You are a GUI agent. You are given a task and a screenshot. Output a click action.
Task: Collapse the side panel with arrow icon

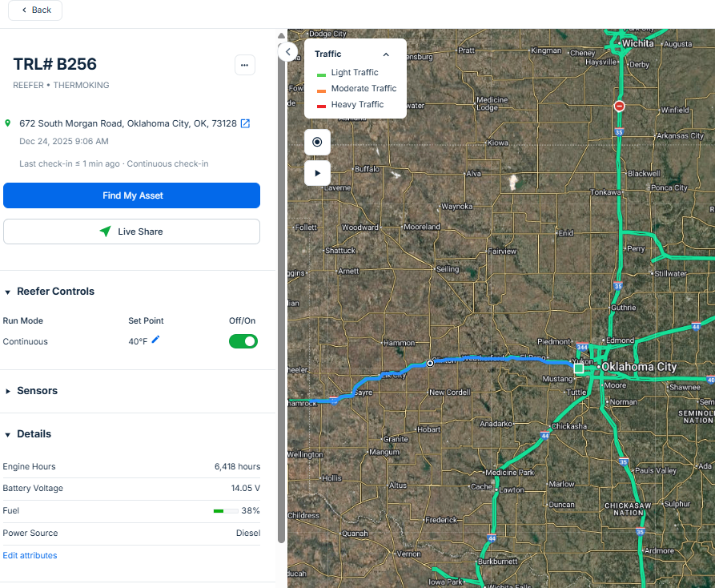click(x=287, y=52)
